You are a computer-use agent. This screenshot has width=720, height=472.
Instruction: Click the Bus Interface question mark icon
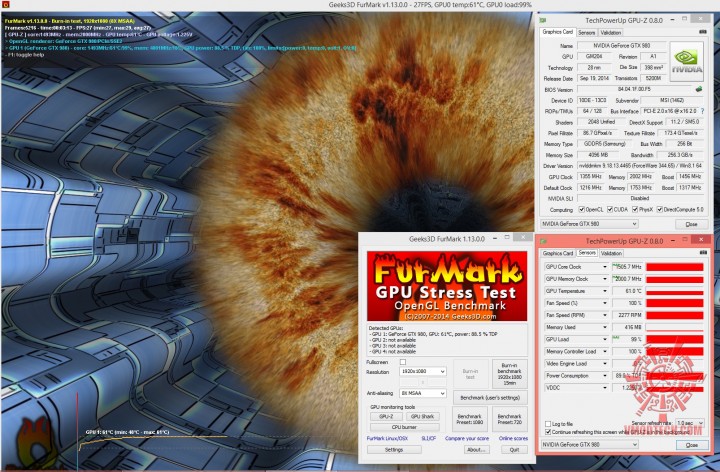click(x=703, y=111)
